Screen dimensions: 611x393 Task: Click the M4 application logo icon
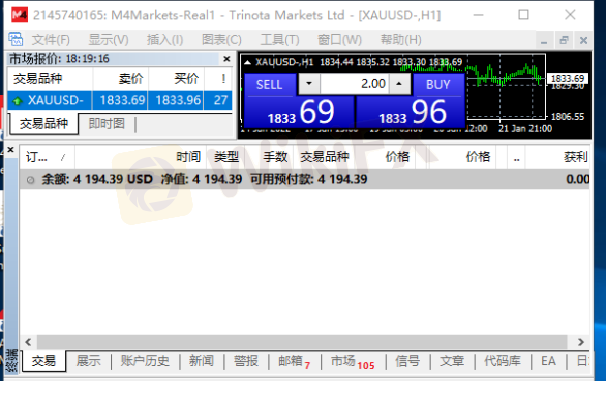(x=19, y=15)
